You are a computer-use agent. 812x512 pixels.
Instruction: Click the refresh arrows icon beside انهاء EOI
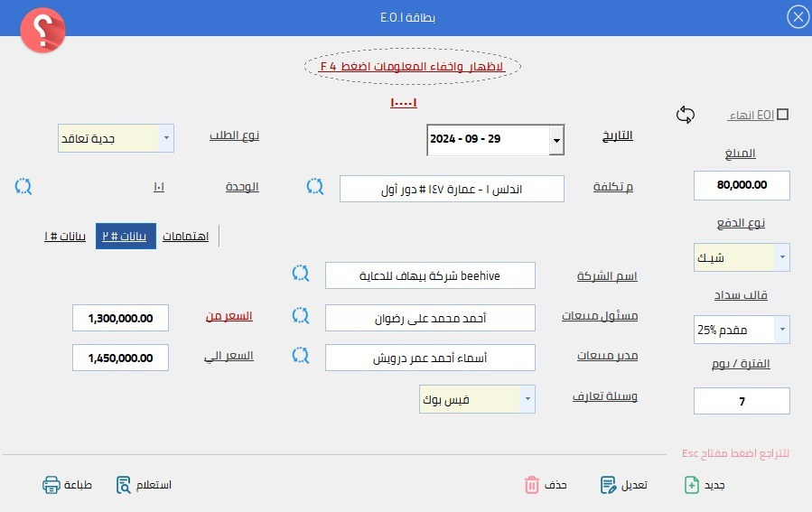pyautogui.click(x=686, y=115)
